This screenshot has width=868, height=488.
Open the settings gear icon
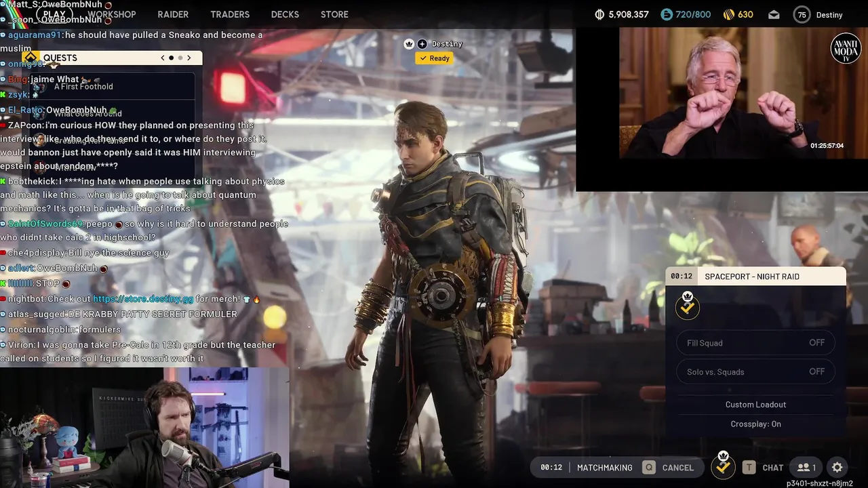click(837, 468)
